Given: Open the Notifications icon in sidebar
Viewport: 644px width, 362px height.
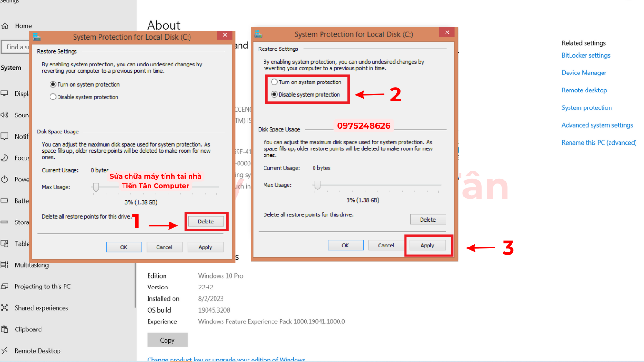Looking at the screenshot, I should coord(5,136).
